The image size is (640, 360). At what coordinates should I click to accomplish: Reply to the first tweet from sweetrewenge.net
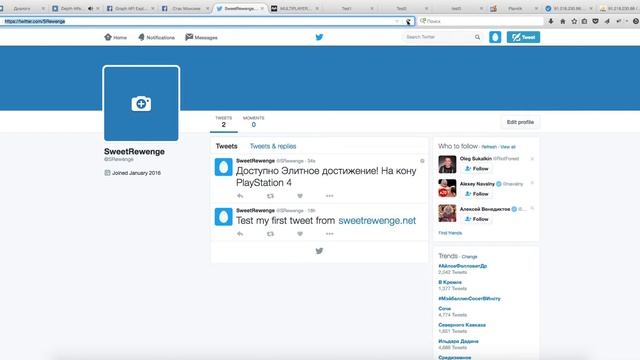[x=240, y=234]
